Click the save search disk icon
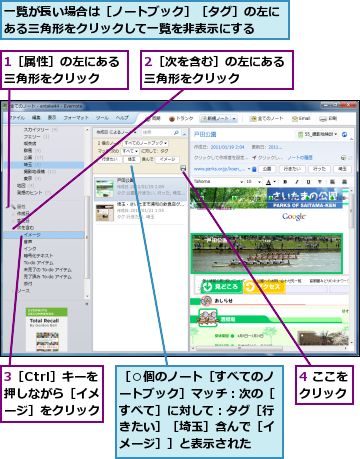Viewport: 360px width, 459px height. coord(183,168)
